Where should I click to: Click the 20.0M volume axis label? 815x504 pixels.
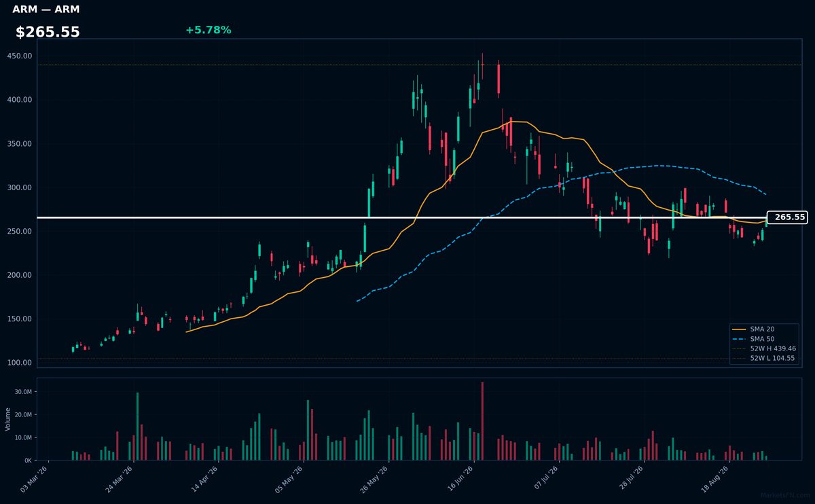[23, 414]
